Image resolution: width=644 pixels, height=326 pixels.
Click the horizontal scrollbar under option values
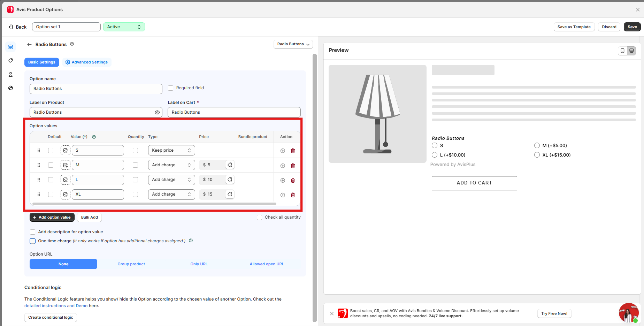154,204
